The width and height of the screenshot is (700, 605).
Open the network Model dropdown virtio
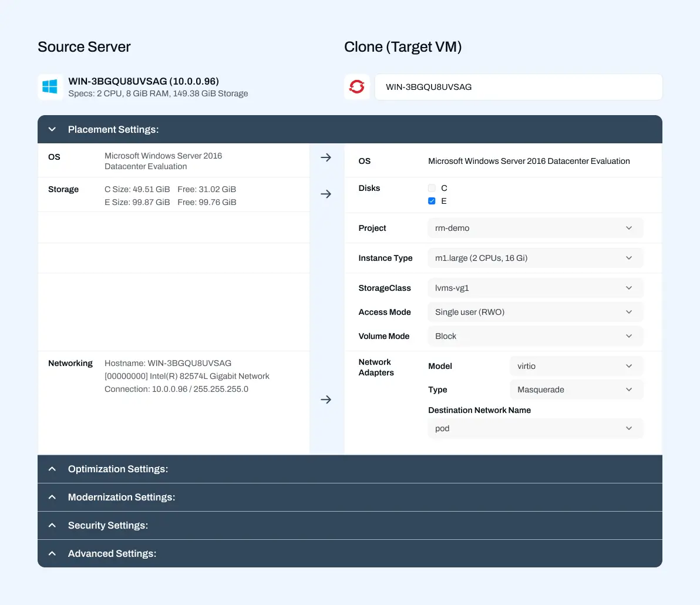576,366
